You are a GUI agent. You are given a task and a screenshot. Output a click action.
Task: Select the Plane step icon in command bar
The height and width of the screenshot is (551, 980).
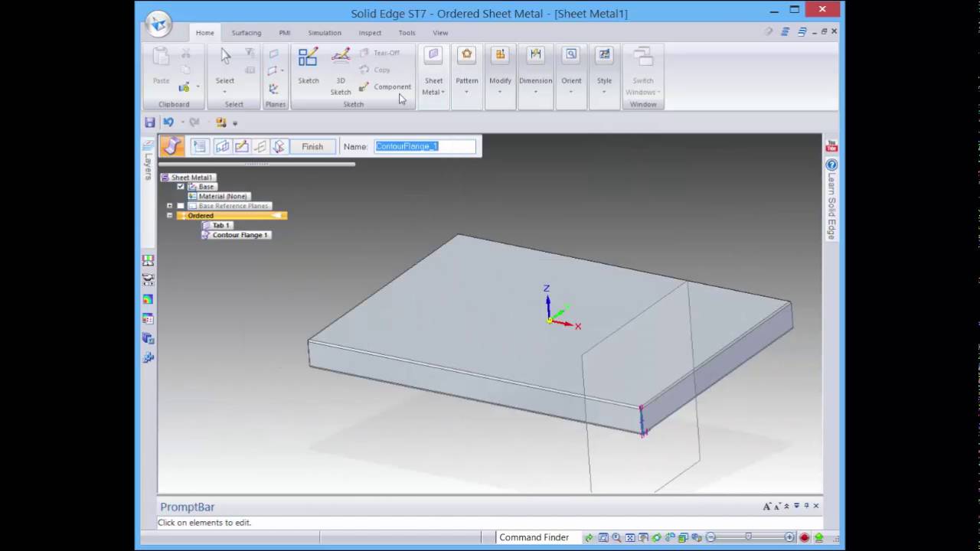(x=222, y=146)
